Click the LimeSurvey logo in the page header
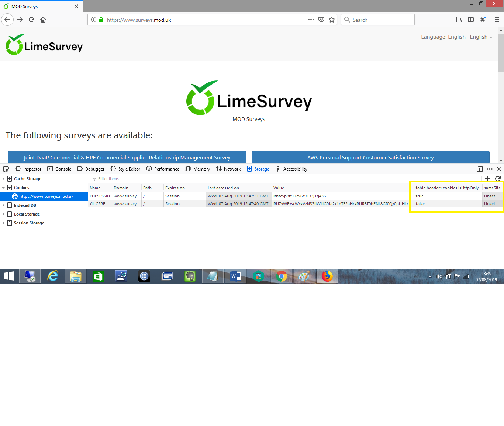This screenshot has width=504, height=426. point(44,45)
